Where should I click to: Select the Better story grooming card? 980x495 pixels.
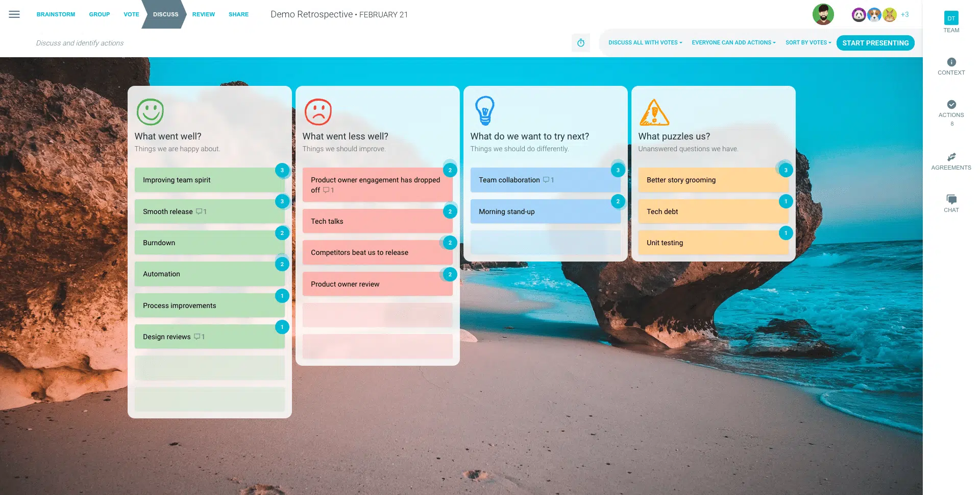coord(713,180)
